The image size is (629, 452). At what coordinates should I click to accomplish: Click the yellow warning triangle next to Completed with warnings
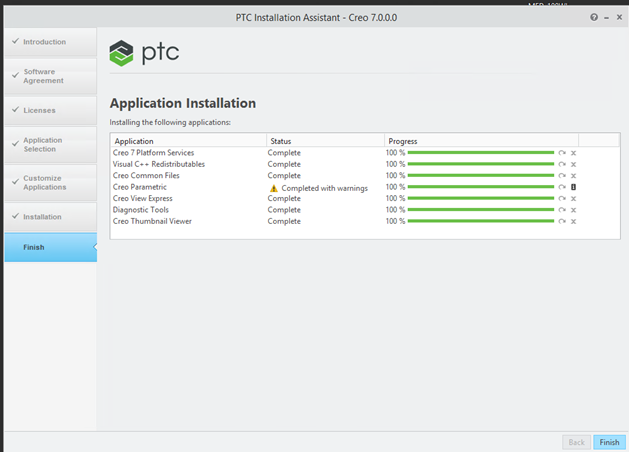274,188
